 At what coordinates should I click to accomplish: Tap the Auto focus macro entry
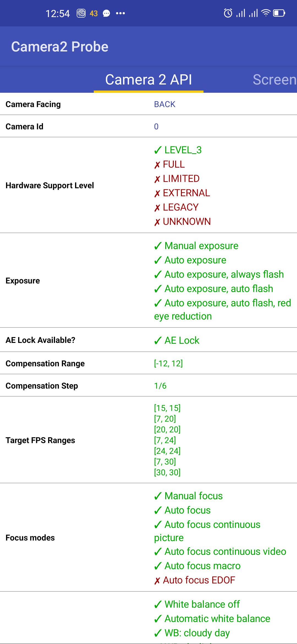click(x=202, y=566)
